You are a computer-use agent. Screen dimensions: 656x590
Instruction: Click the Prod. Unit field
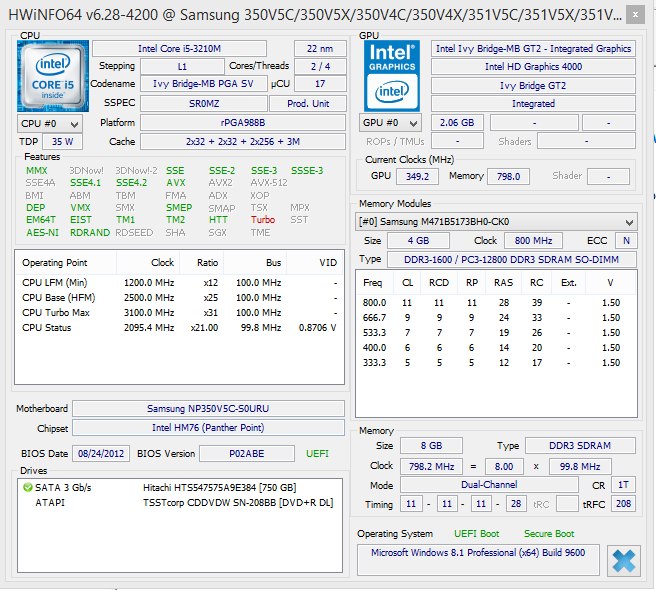click(308, 103)
